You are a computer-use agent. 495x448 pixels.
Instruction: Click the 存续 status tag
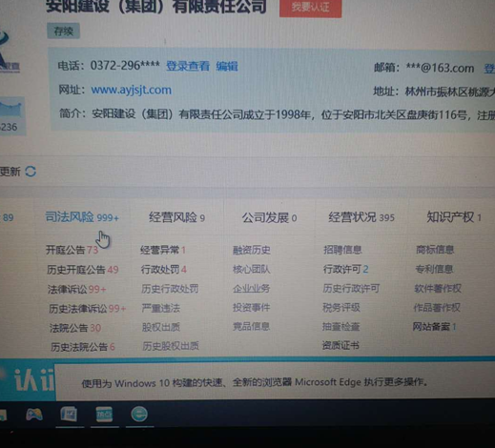coord(64,31)
